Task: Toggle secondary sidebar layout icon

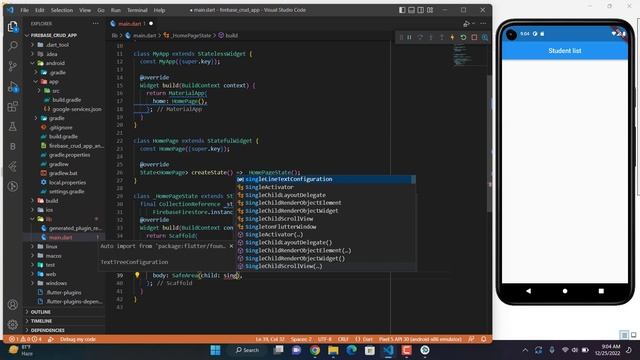Action: [420, 10]
